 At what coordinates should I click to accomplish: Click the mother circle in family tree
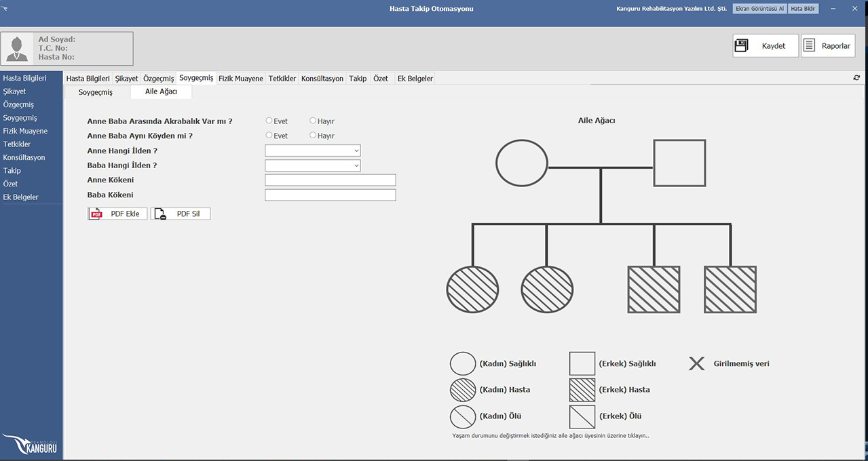[522, 163]
